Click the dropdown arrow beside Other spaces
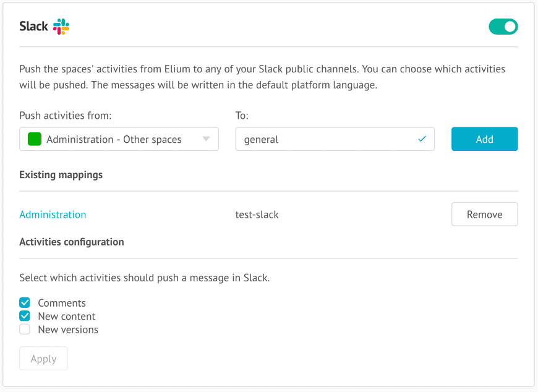The image size is (538, 392). coord(206,139)
